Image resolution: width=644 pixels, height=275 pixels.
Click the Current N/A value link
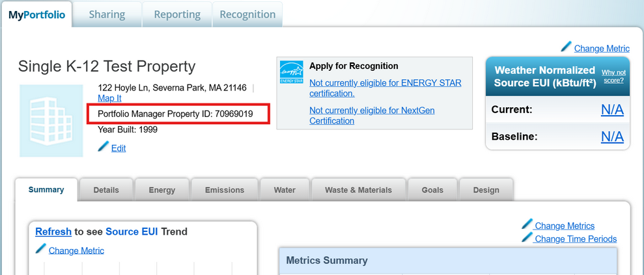[612, 110]
